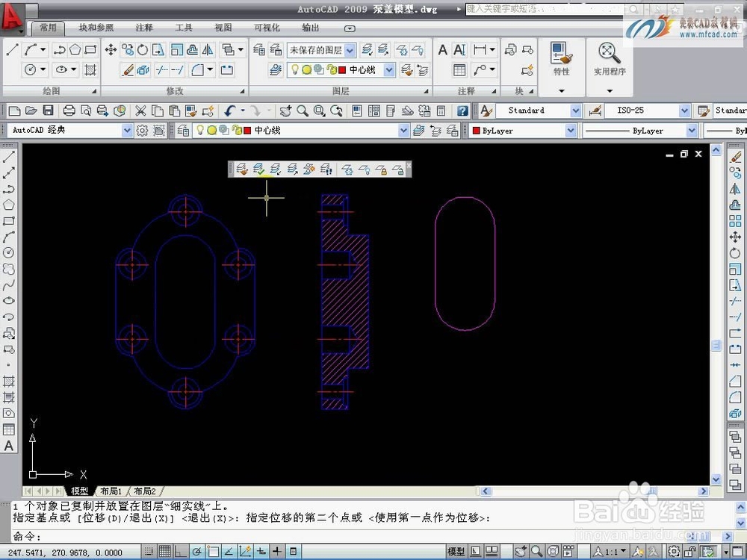
Task: Open the AutoCAD 经典 workspace dropdown
Action: pyautogui.click(x=127, y=131)
